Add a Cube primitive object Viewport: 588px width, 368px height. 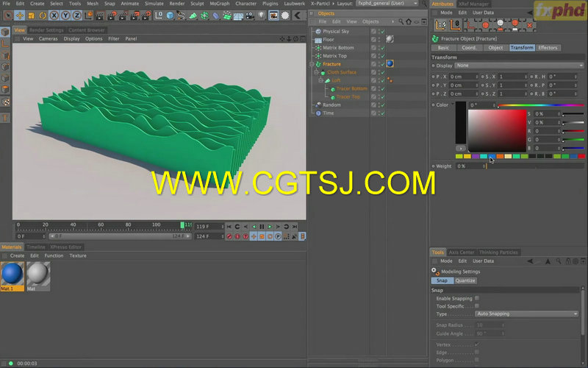point(170,15)
